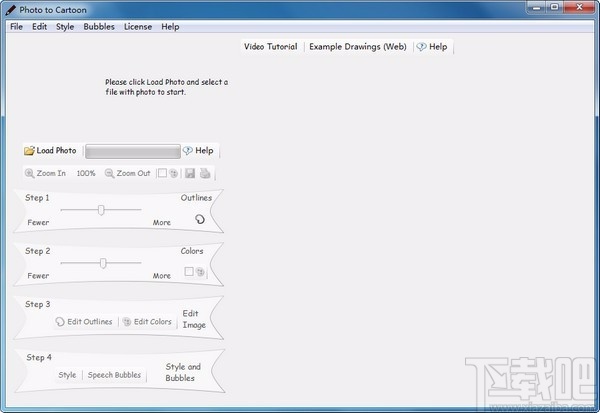This screenshot has height=413, width=600.
Task: Click the Edit Outlines button label
Action: (90, 322)
